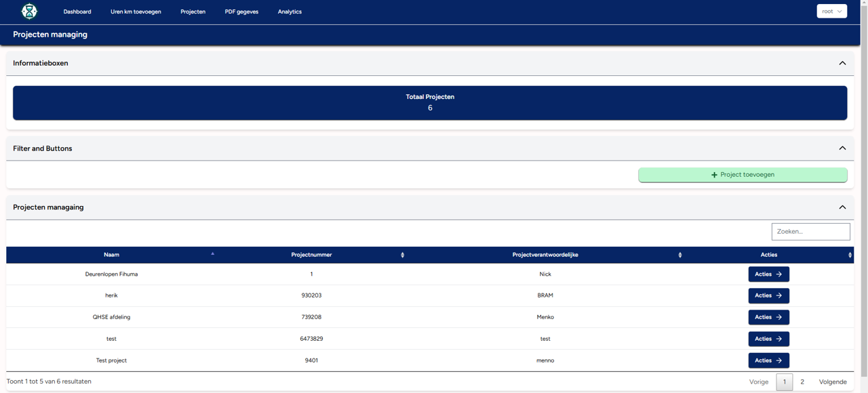Screen dimensions: 868x393
Task: Open PDF gegeves page
Action: [x=241, y=12]
